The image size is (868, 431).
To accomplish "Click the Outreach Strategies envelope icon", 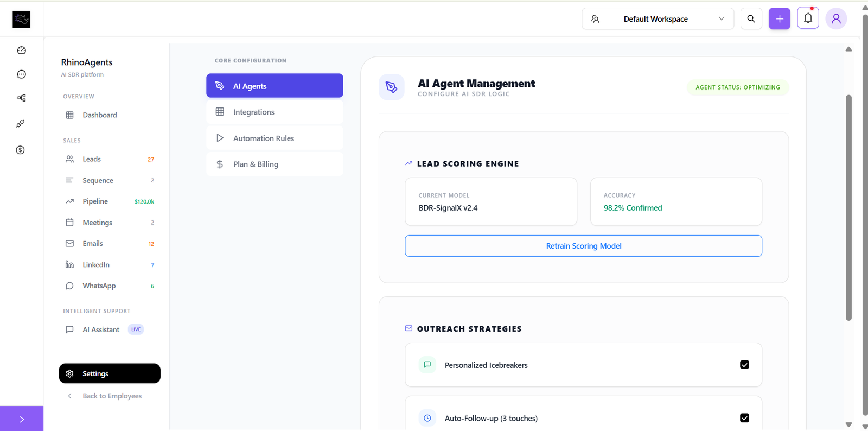I will click(409, 328).
